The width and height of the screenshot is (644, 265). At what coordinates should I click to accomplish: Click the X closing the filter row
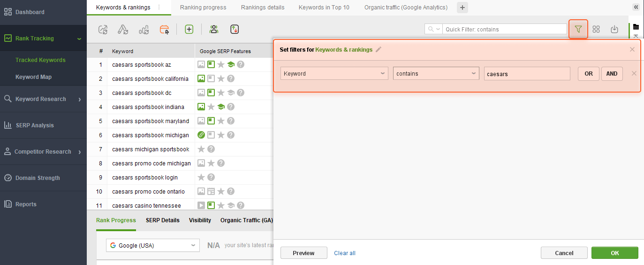point(634,73)
